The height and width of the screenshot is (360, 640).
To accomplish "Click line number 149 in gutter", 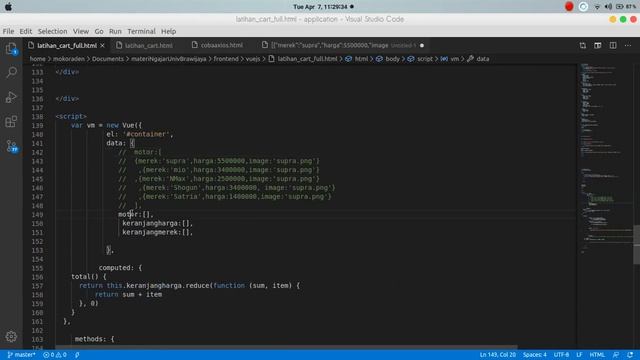I will pos(37,215).
